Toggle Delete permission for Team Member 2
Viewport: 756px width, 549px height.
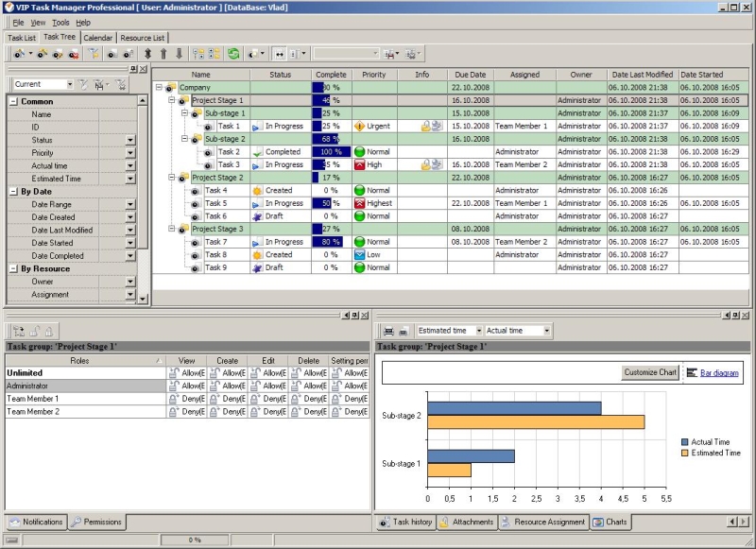[x=295, y=412]
